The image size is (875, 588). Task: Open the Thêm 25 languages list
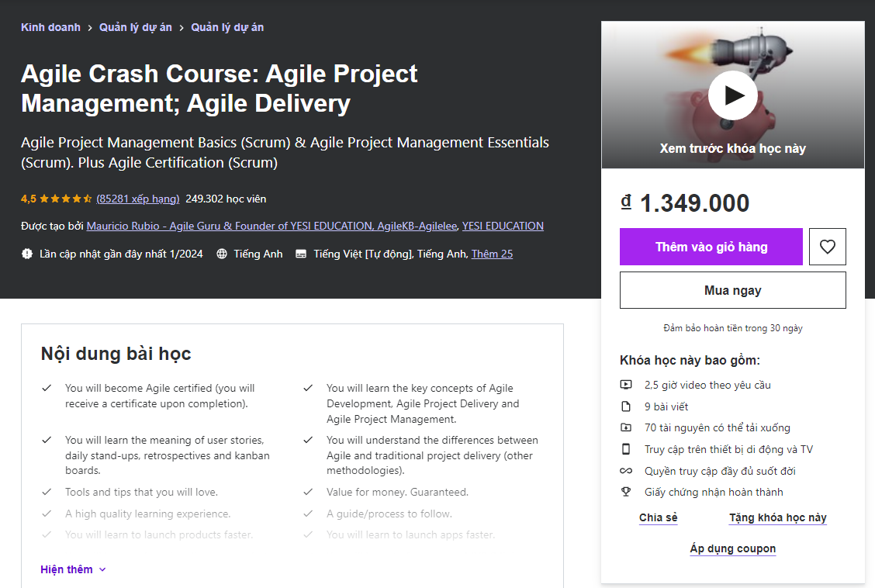click(x=491, y=254)
